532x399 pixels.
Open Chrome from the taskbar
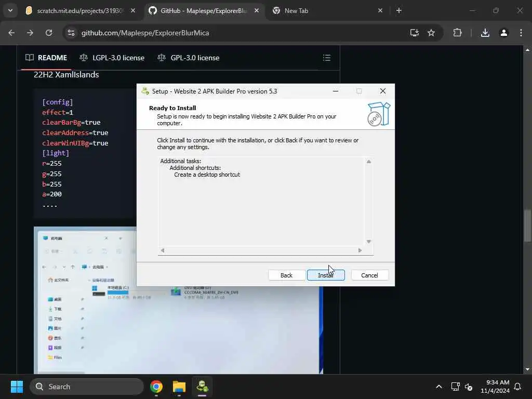tap(156, 387)
